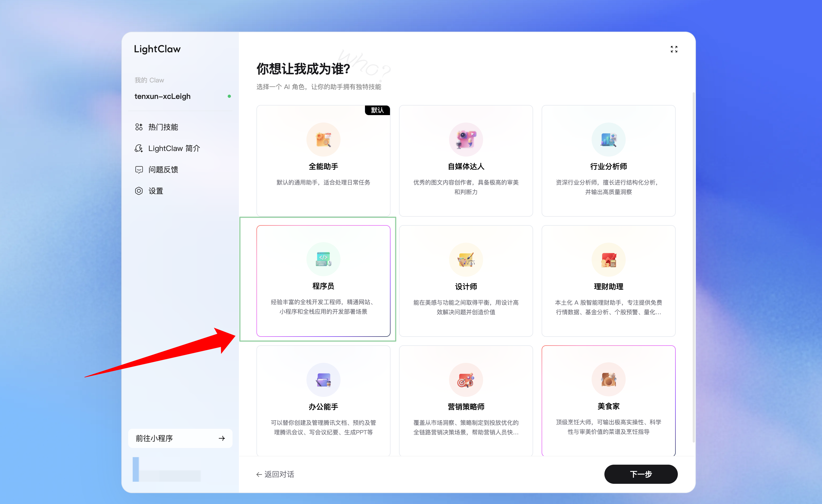Image resolution: width=822 pixels, height=504 pixels.
Task: Click the 程序员 code keyboard icon
Action: point(323,259)
